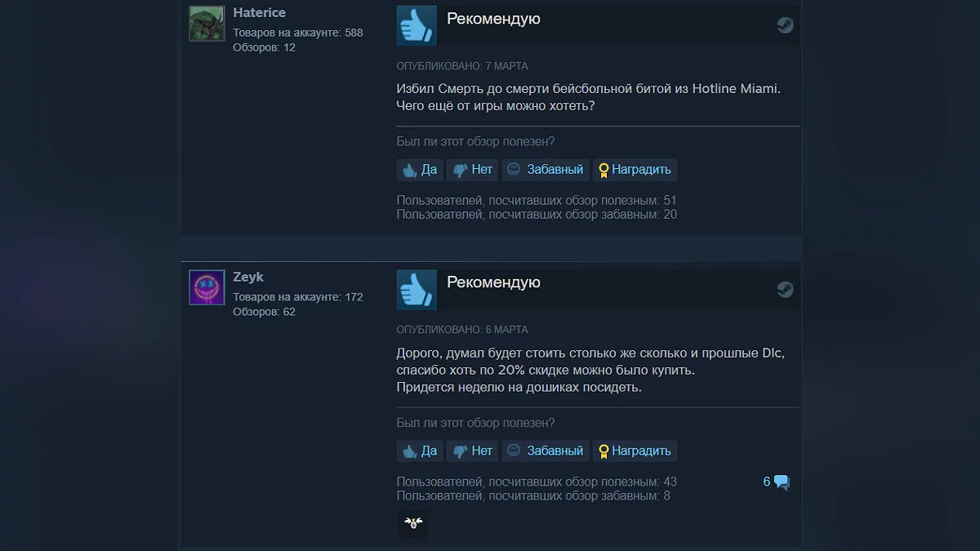Open Zeyk's neon smiley avatar

(x=207, y=287)
